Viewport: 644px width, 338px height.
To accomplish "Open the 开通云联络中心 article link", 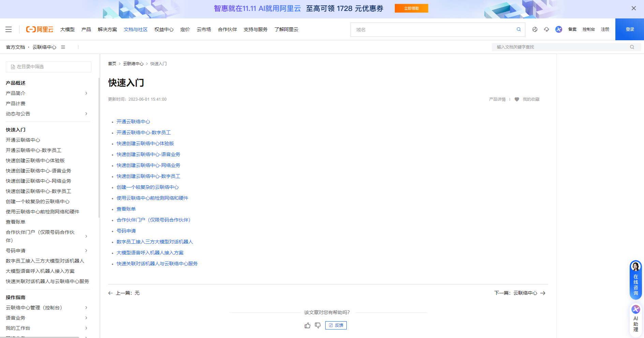I will (133, 122).
